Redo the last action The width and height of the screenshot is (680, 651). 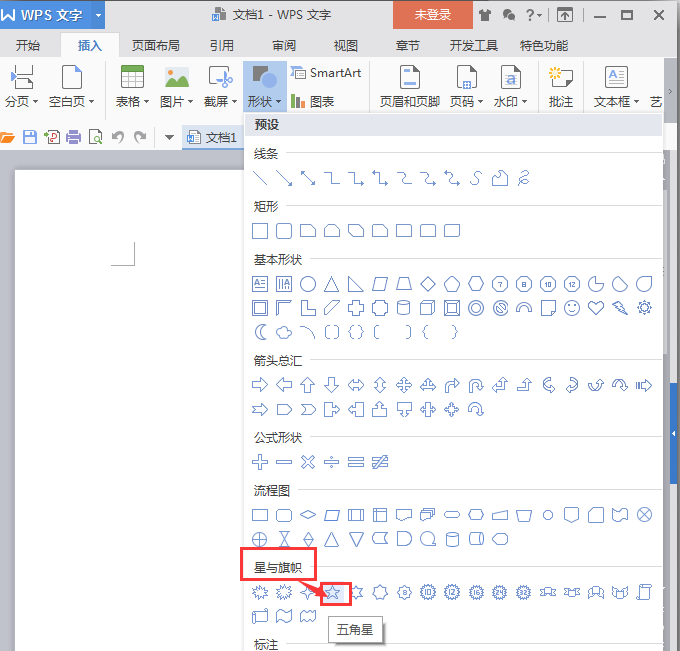tap(140, 137)
